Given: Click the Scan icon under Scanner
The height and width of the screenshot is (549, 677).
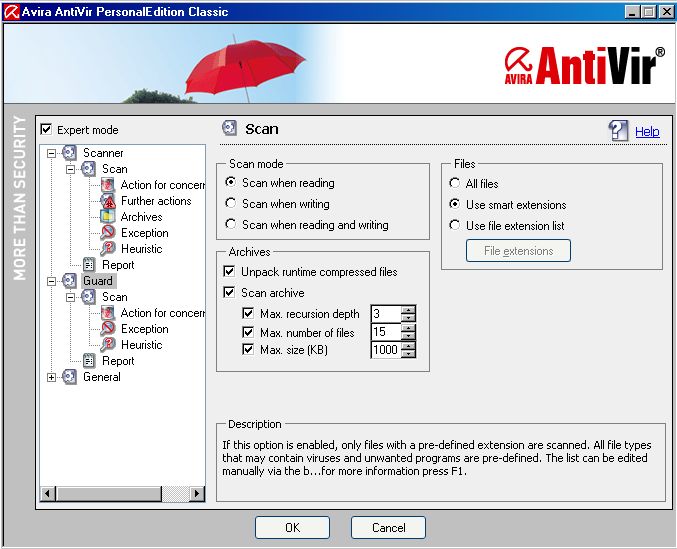Looking at the screenshot, I should coord(89,169).
